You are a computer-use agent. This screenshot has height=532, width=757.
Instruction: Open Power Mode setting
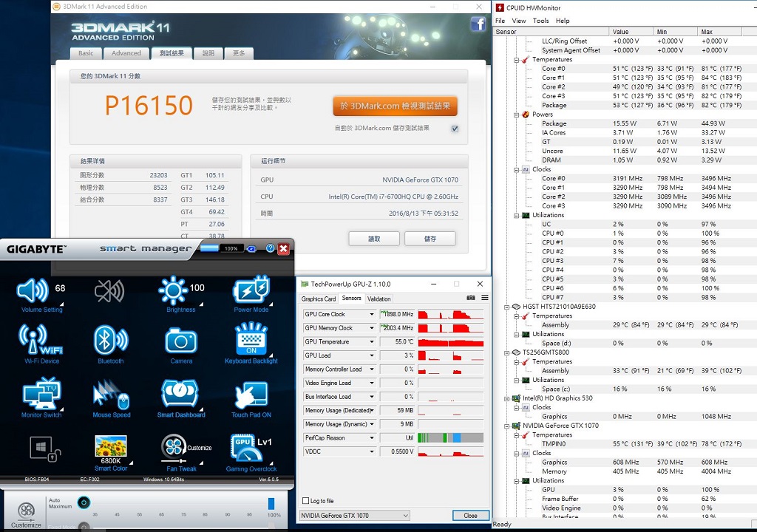[x=251, y=290]
